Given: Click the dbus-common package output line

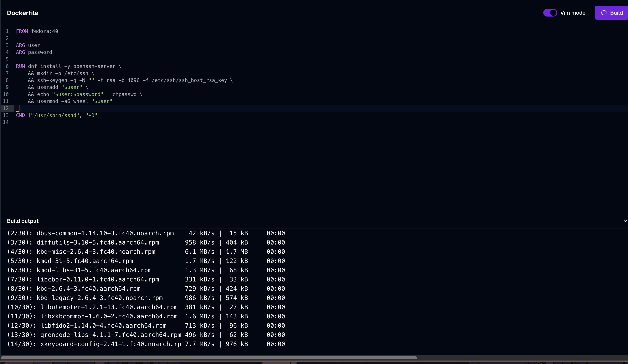Looking at the screenshot, I should [x=146, y=233].
